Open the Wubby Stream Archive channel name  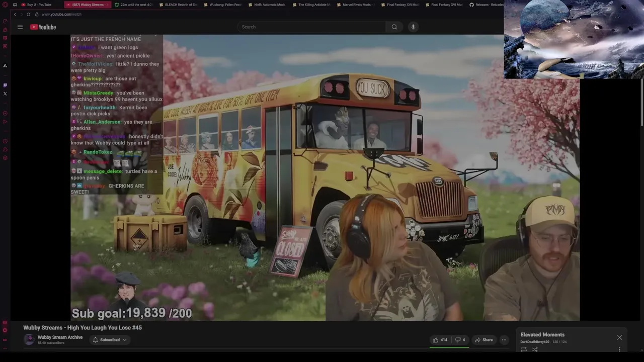point(60,337)
